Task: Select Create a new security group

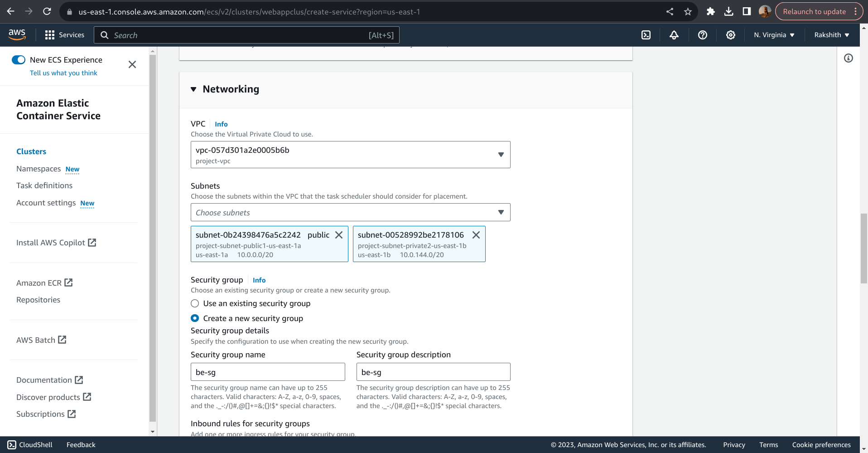Action: click(x=195, y=318)
